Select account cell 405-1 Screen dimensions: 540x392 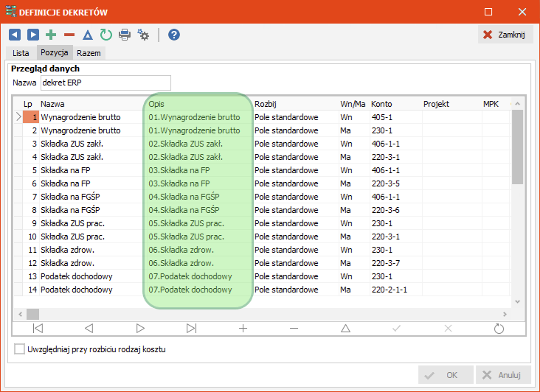[x=396, y=117]
